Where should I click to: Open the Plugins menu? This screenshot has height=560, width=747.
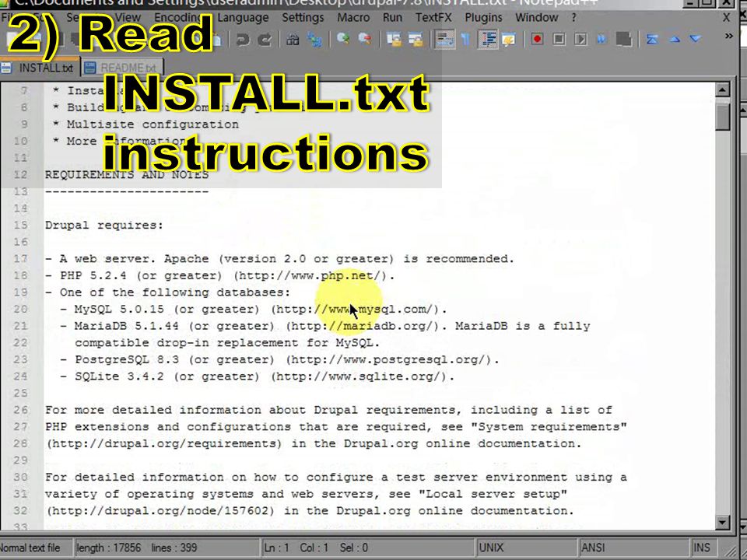click(x=483, y=18)
